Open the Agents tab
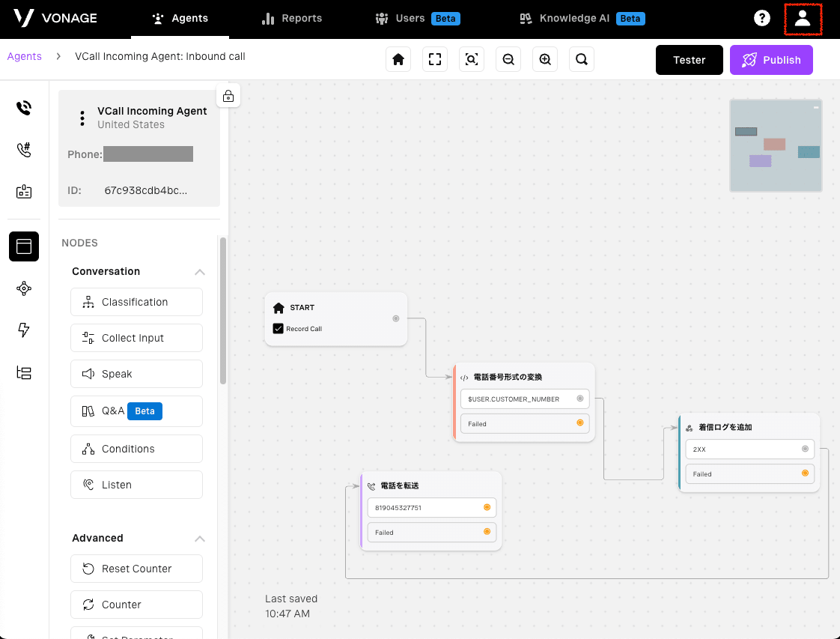The image size is (840, 639). pyautogui.click(x=180, y=18)
